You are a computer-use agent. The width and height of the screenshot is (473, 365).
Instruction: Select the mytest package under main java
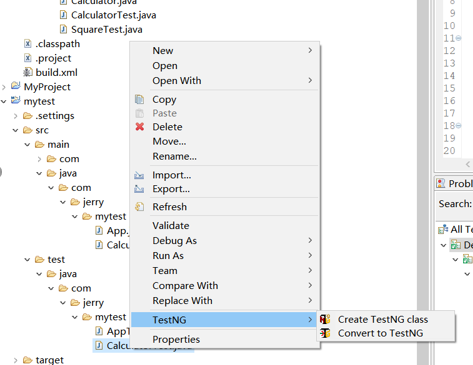(x=110, y=217)
